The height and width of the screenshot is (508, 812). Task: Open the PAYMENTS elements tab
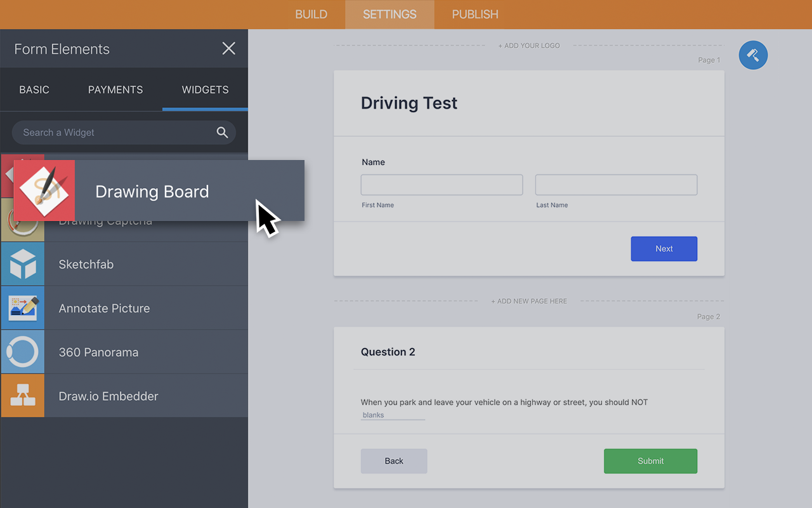pos(115,90)
